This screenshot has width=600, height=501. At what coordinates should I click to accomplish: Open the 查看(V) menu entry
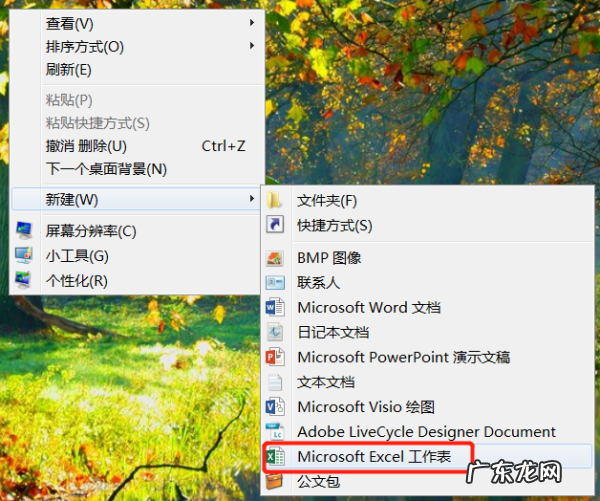[137, 24]
